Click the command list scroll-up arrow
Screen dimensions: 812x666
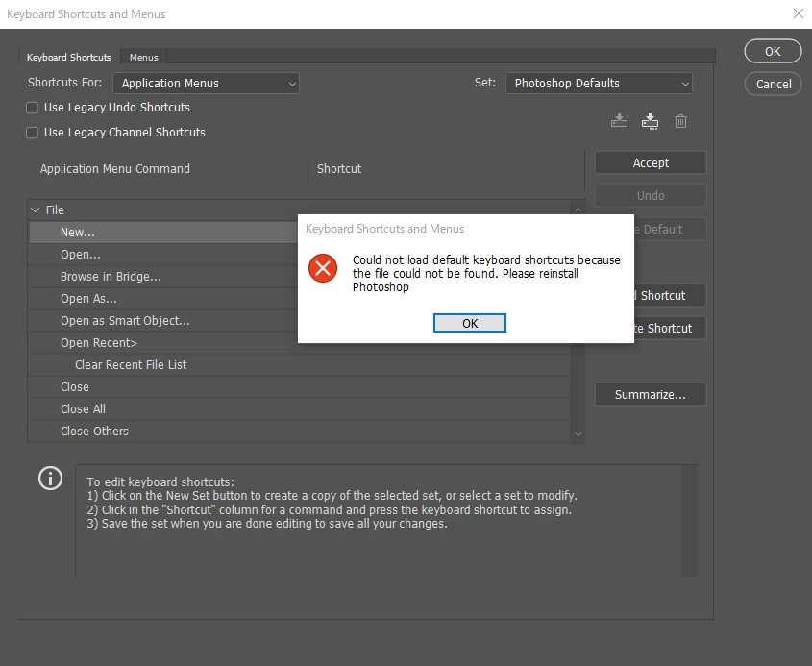pyautogui.click(x=578, y=210)
